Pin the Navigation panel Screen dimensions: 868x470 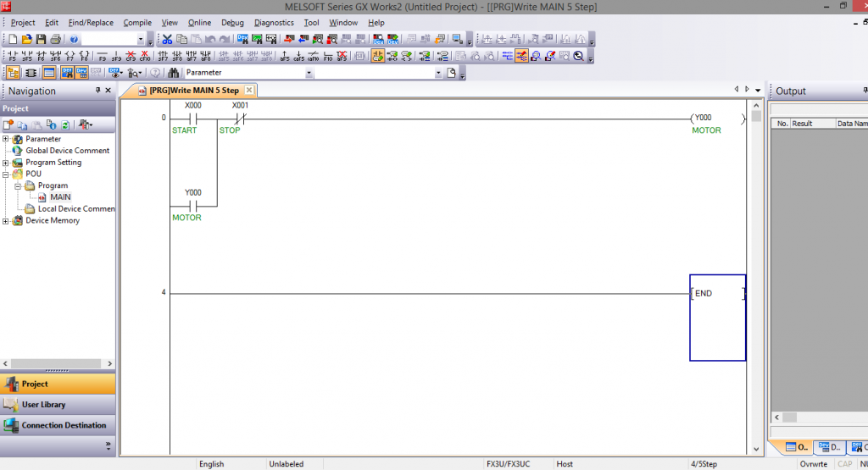pos(97,91)
